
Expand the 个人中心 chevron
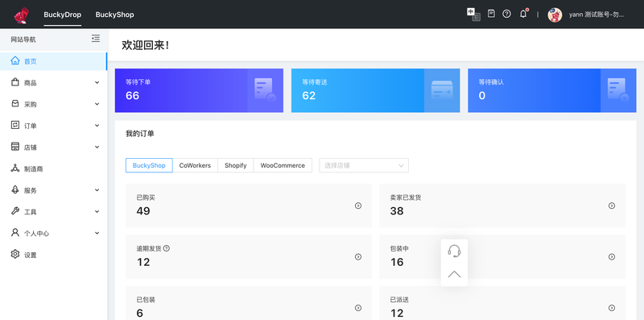[x=97, y=233]
